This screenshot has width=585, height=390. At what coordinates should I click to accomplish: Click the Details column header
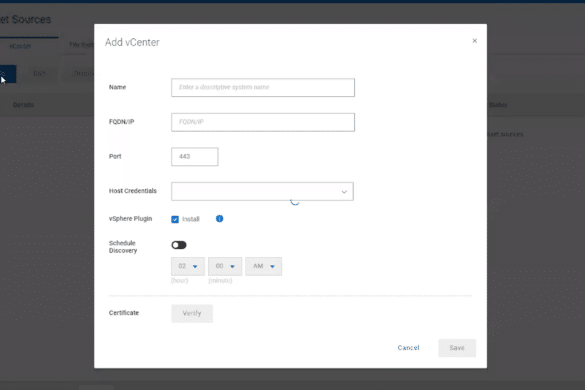coord(23,104)
